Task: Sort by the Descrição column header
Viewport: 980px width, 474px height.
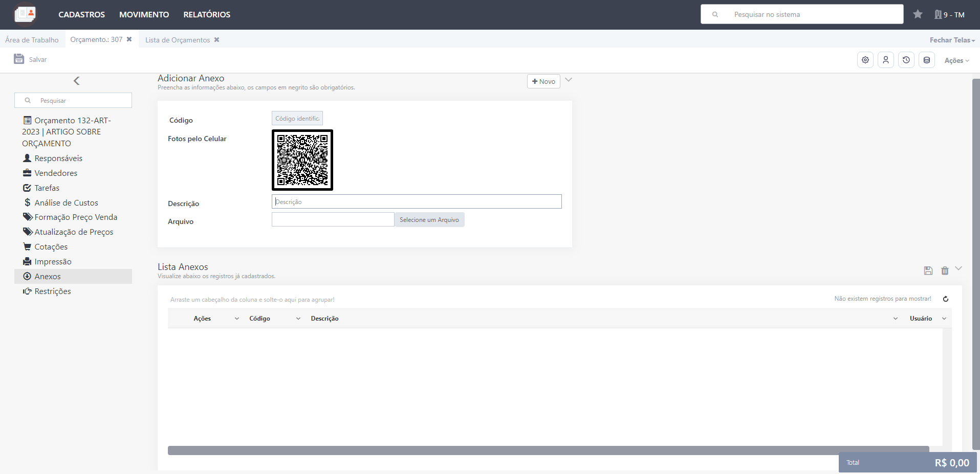Action: pyautogui.click(x=325, y=319)
